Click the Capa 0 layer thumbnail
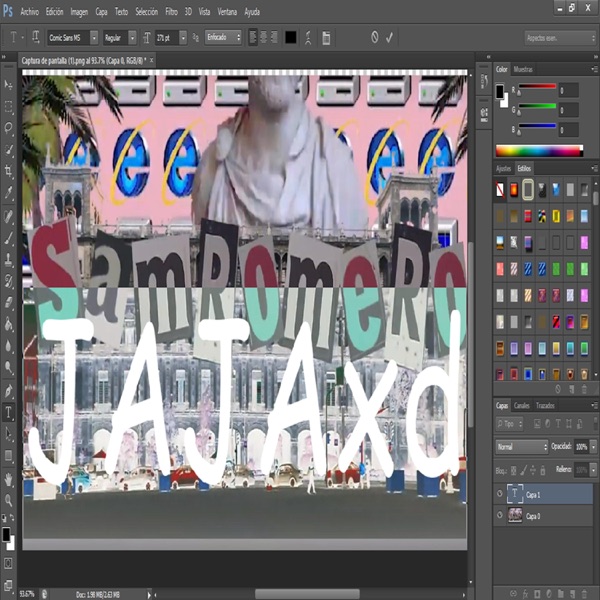 (x=515, y=515)
